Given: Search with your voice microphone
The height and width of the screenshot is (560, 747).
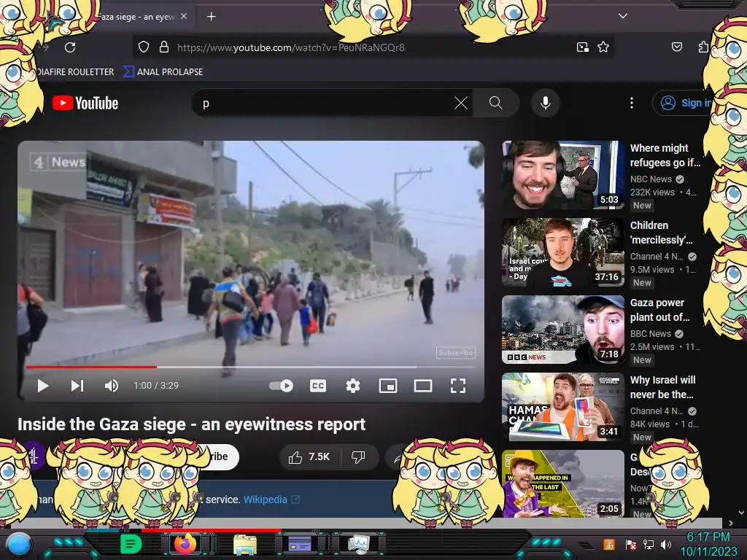Looking at the screenshot, I should tap(546, 103).
